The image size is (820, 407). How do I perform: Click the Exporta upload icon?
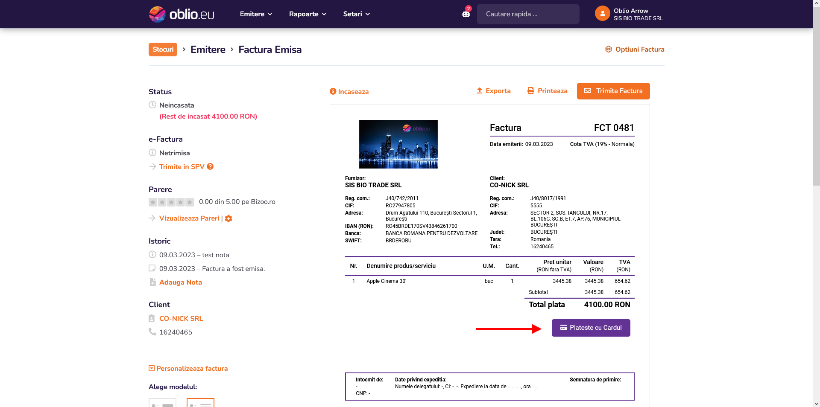click(479, 91)
